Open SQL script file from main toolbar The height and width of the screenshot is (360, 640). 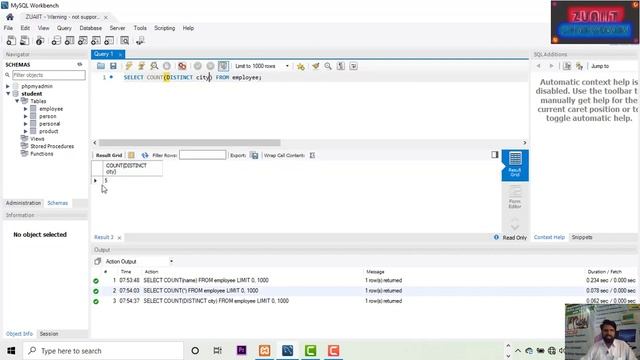point(25,40)
